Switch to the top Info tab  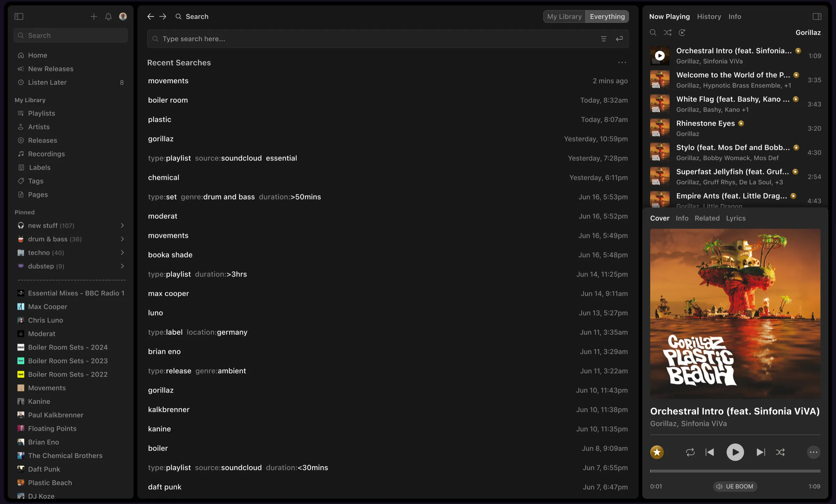pyautogui.click(x=735, y=16)
